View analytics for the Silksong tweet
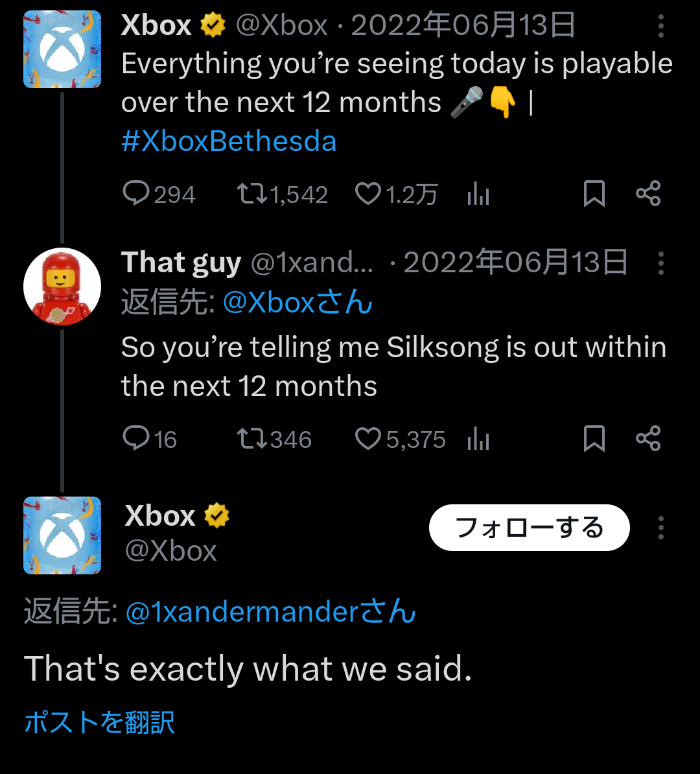 [478, 439]
